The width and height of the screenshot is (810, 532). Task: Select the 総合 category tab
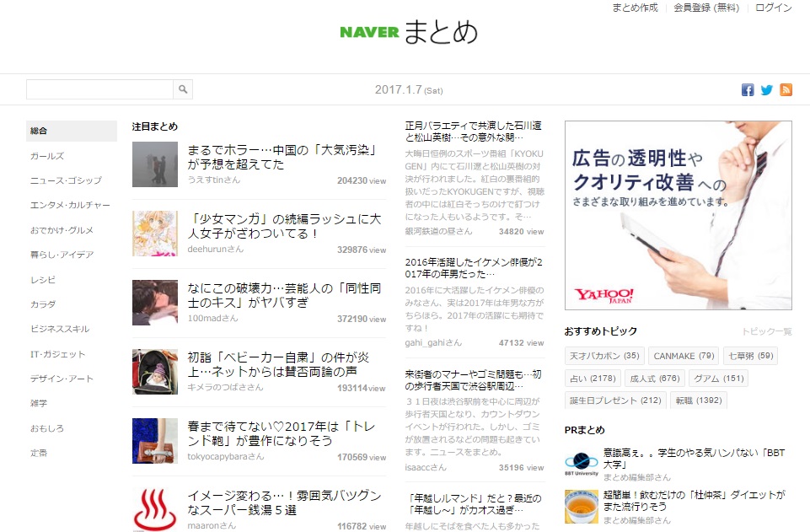[72, 131]
